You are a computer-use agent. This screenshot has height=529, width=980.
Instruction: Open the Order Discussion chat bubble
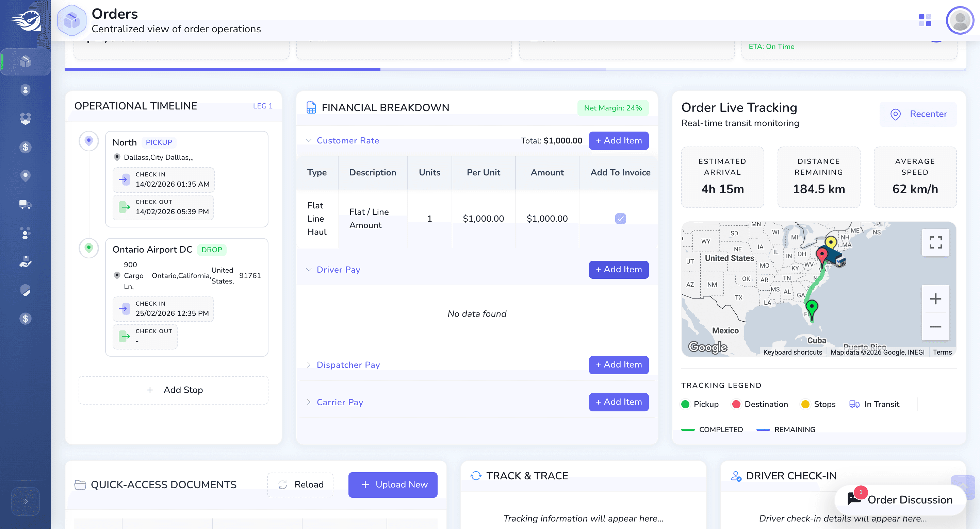(x=900, y=499)
